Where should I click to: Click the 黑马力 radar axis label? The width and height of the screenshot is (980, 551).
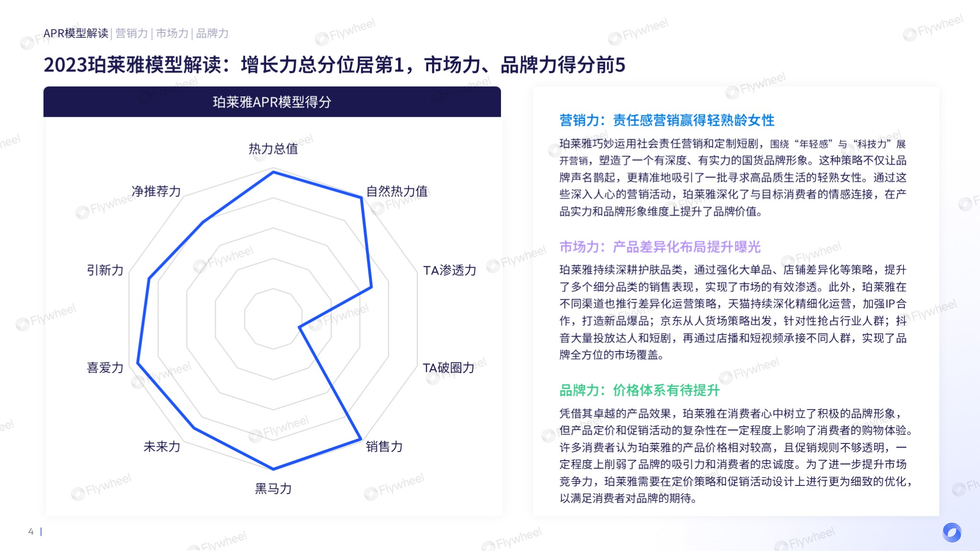[273, 488]
